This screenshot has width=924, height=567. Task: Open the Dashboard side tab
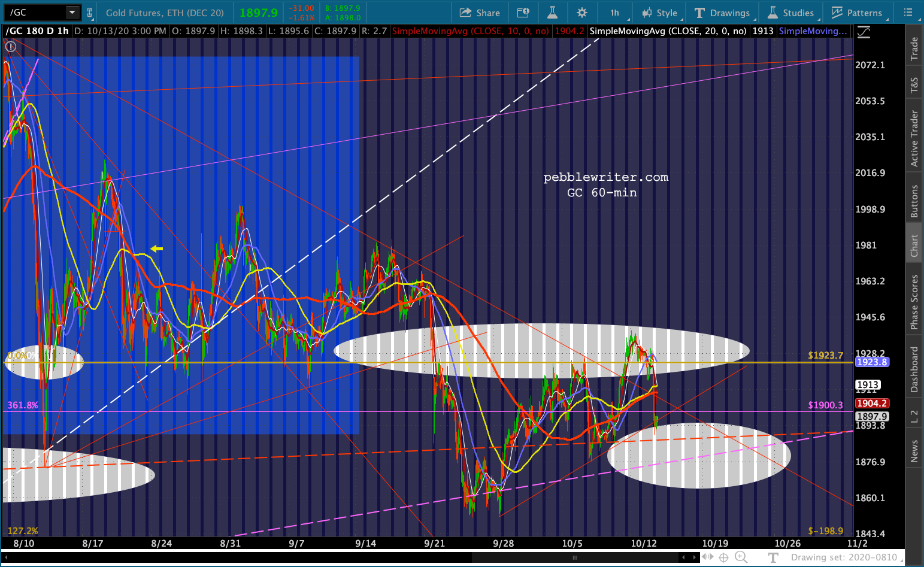(x=914, y=369)
